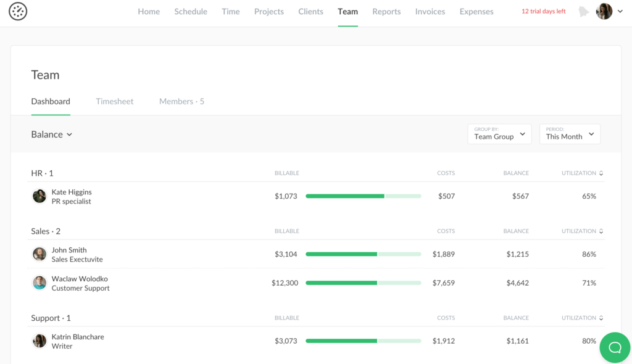Click Kate Higgins avatar

pos(39,196)
